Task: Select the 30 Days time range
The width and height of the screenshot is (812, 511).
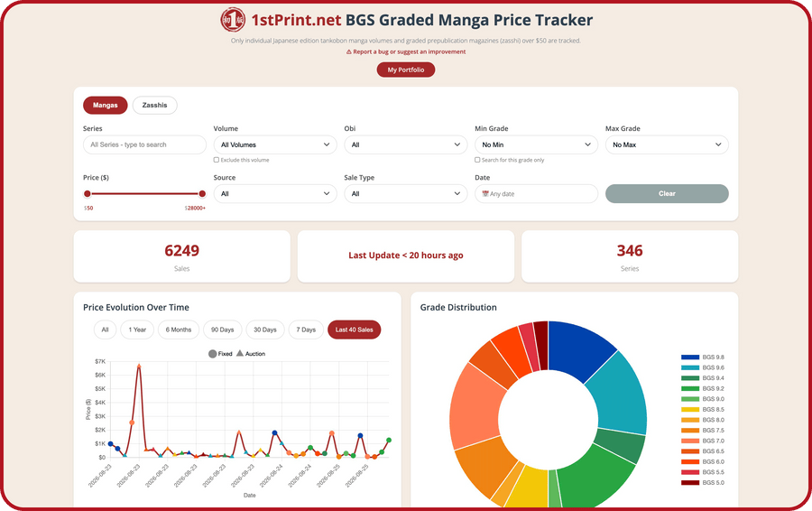Action: pos(265,330)
